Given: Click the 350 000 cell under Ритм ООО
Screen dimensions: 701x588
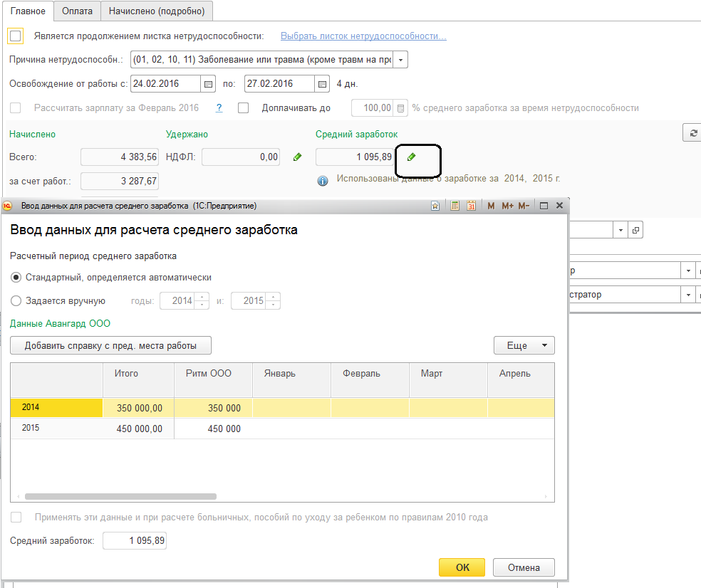Looking at the screenshot, I should [x=213, y=408].
